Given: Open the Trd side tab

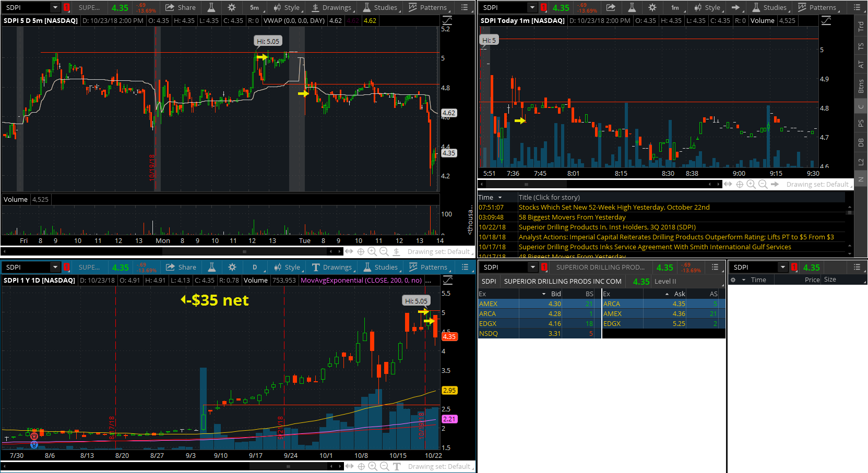Looking at the screenshot, I should (861, 26).
